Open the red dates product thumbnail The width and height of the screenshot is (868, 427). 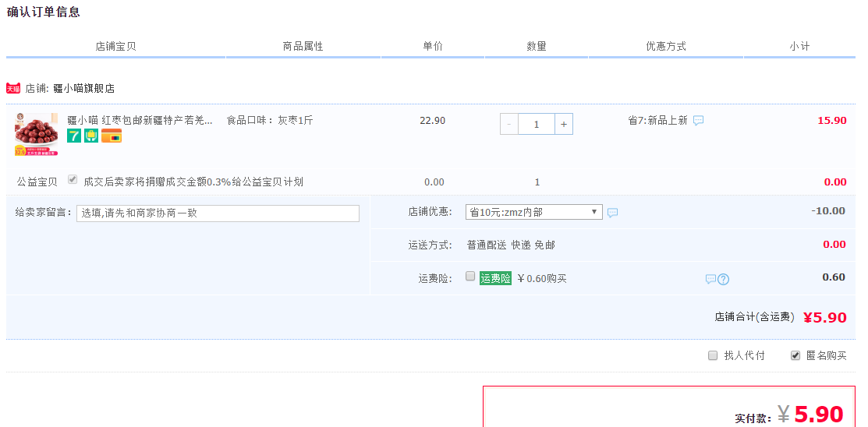(36, 134)
